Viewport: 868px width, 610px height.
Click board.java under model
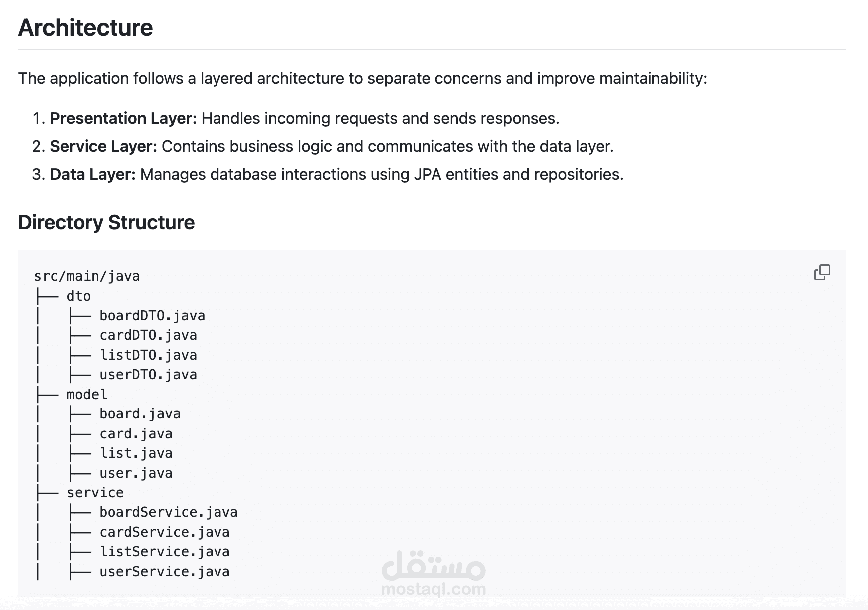click(x=140, y=414)
